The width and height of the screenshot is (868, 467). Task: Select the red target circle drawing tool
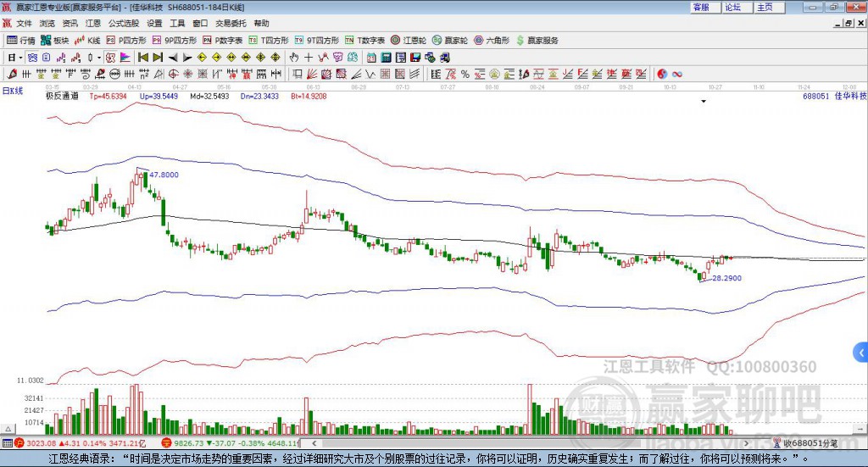(173, 74)
